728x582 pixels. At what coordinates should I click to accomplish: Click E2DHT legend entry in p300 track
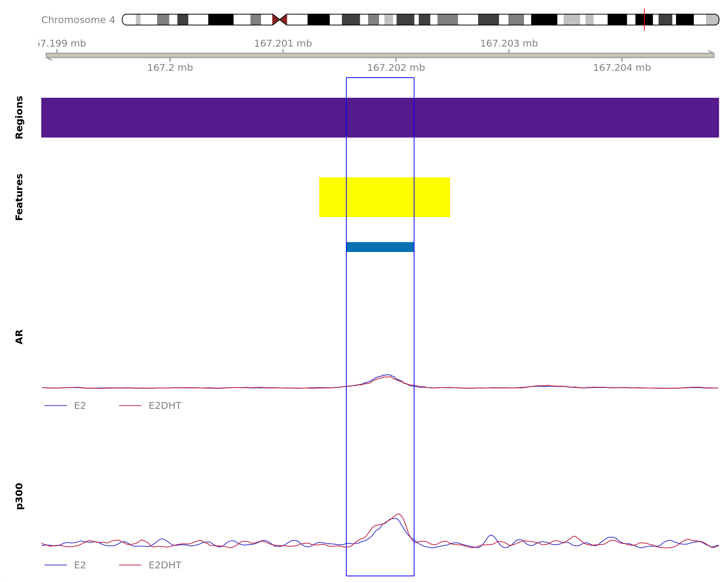pyautogui.click(x=150, y=565)
